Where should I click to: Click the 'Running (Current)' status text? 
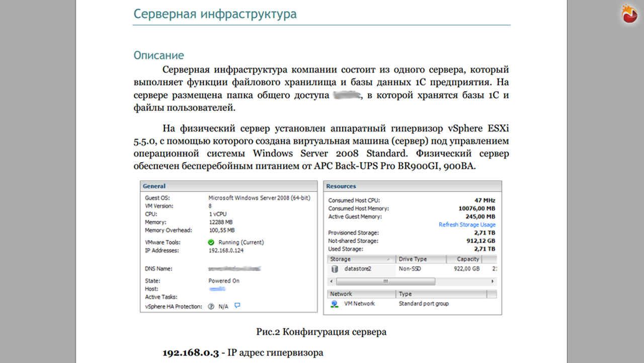(240, 242)
